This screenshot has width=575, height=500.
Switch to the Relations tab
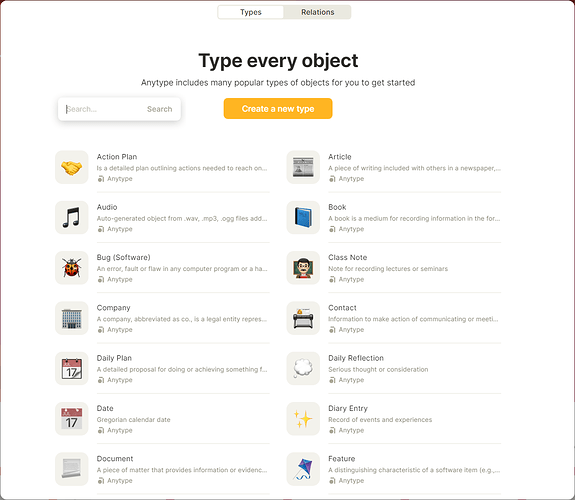coord(318,12)
